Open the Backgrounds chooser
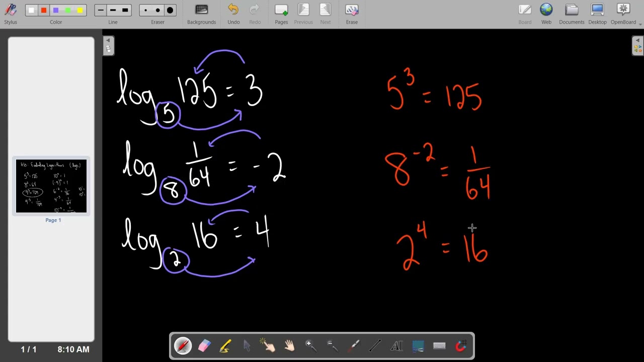This screenshot has height=362, width=644. (x=201, y=14)
